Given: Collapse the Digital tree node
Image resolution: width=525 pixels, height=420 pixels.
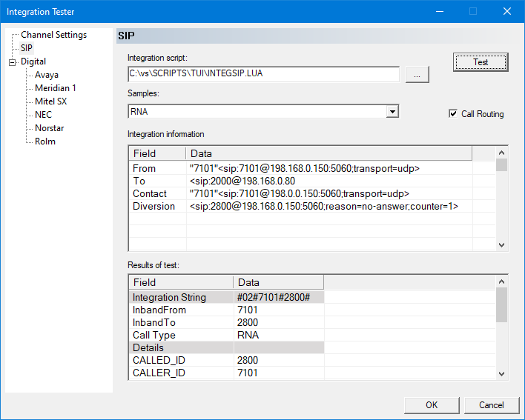Looking at the screenshot, I should pos(12,62).
